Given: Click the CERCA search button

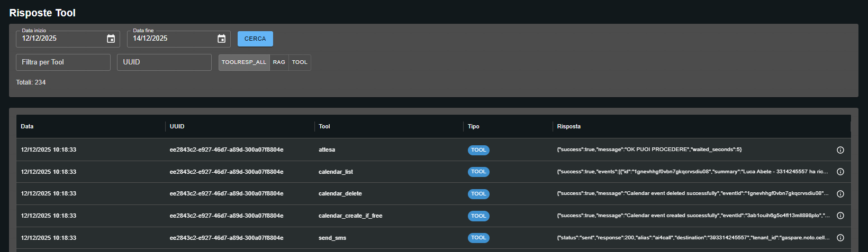Looking at the screenshot, I should [255, 39].
